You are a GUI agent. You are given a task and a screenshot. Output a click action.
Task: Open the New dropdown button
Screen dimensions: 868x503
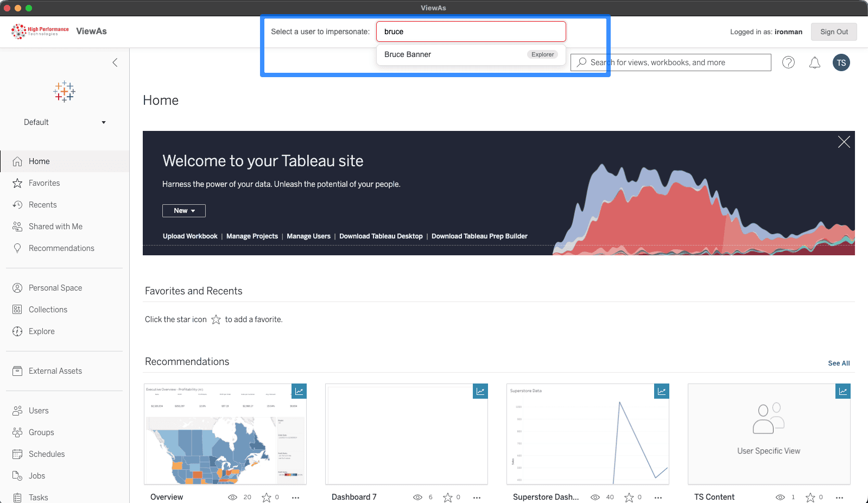(x=183, y=211)
